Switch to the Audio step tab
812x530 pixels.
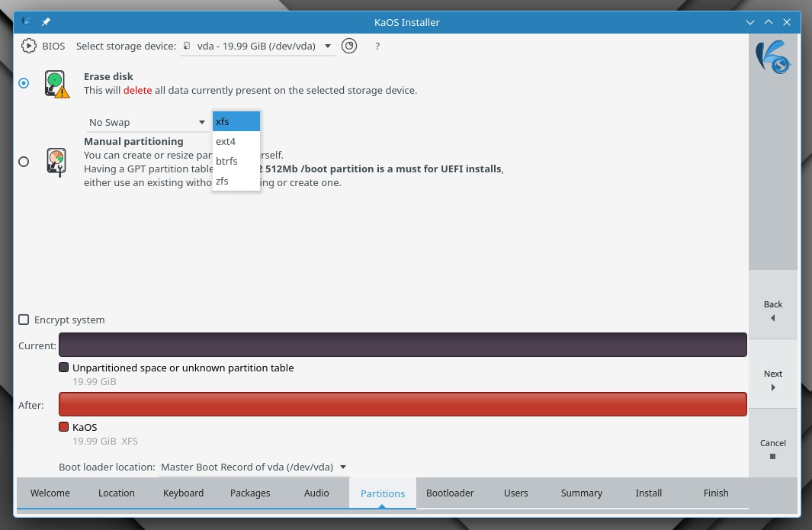316,493
